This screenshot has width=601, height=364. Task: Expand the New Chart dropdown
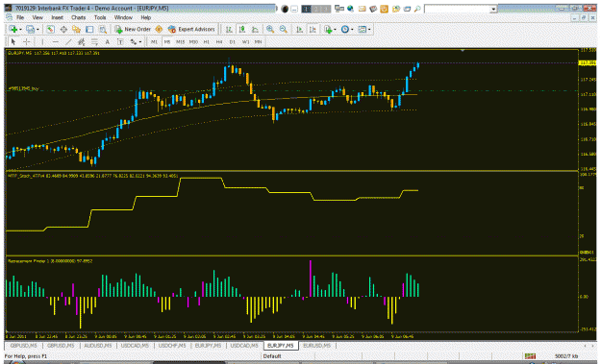click(20, 30)
